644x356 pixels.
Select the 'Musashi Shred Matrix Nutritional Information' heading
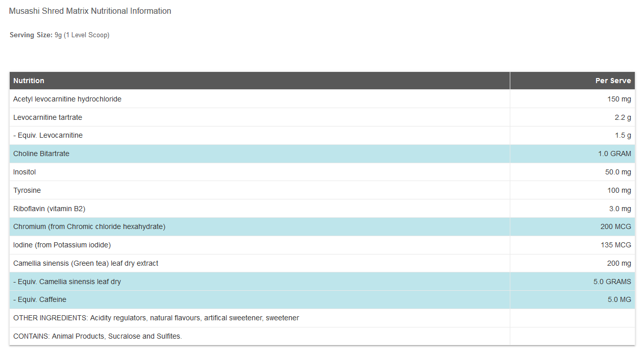click(90, 11)
